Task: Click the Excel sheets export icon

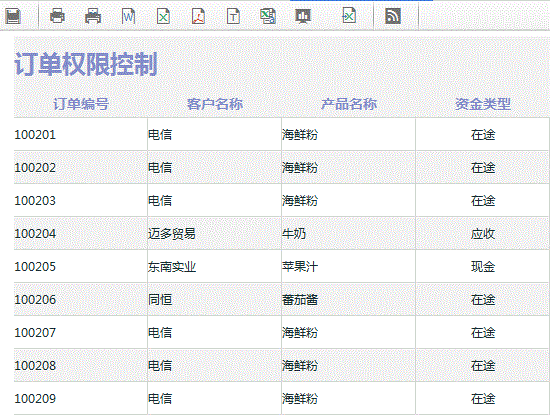Action: pyautogui.click(x=268, y=16)
